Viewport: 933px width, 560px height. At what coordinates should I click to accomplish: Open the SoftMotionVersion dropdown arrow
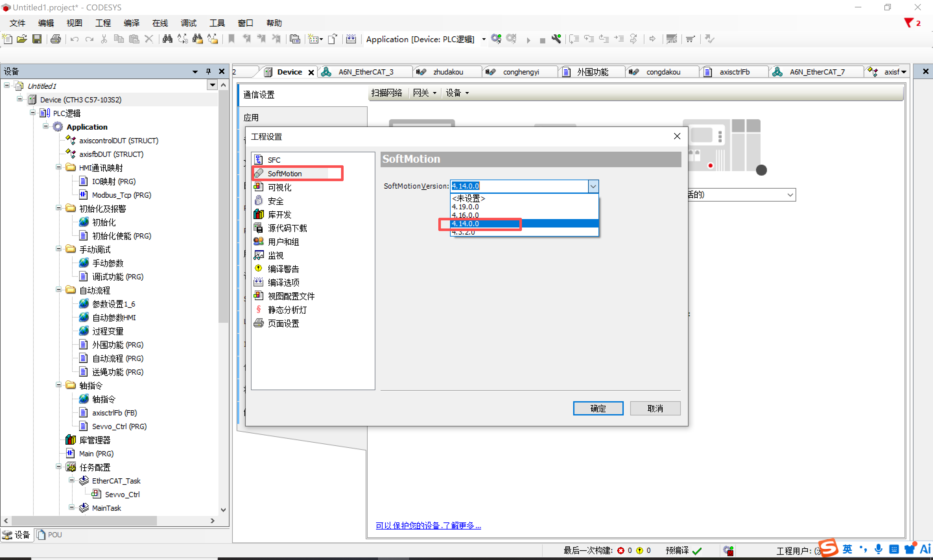tap(593, 186)
